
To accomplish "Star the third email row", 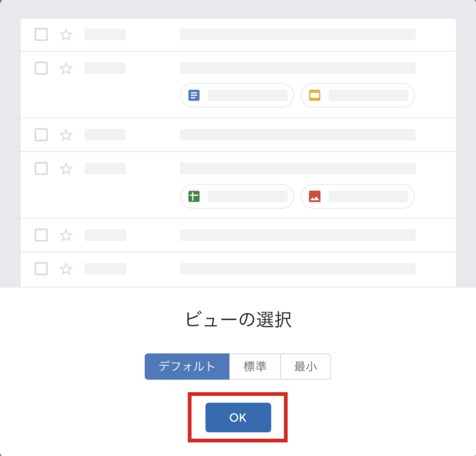I will [x=66, y=135].
